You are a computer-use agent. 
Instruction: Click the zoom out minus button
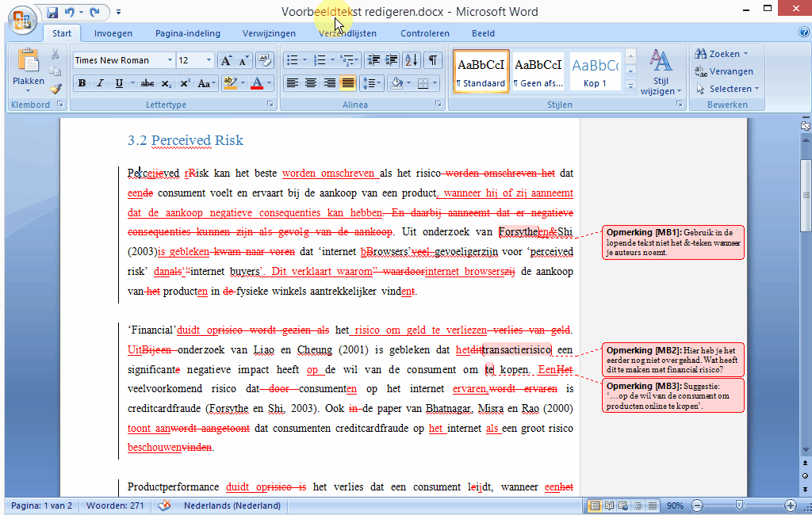click(698, 505)
